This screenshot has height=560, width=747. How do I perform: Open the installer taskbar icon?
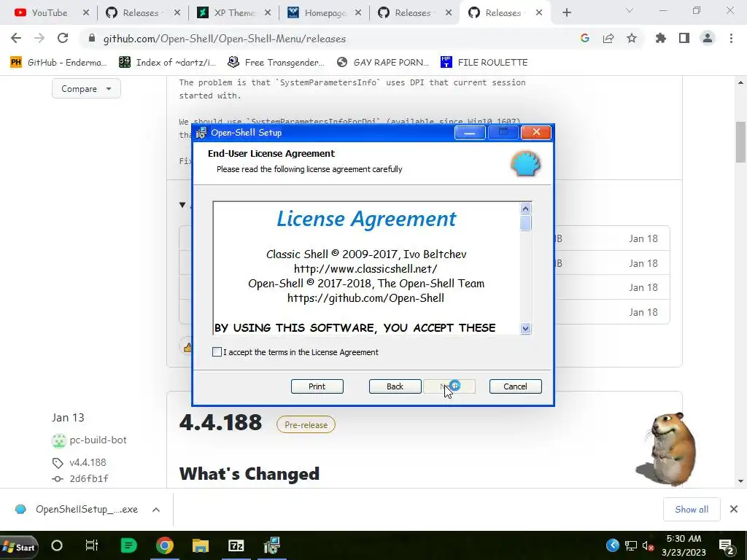pos(272,545)
